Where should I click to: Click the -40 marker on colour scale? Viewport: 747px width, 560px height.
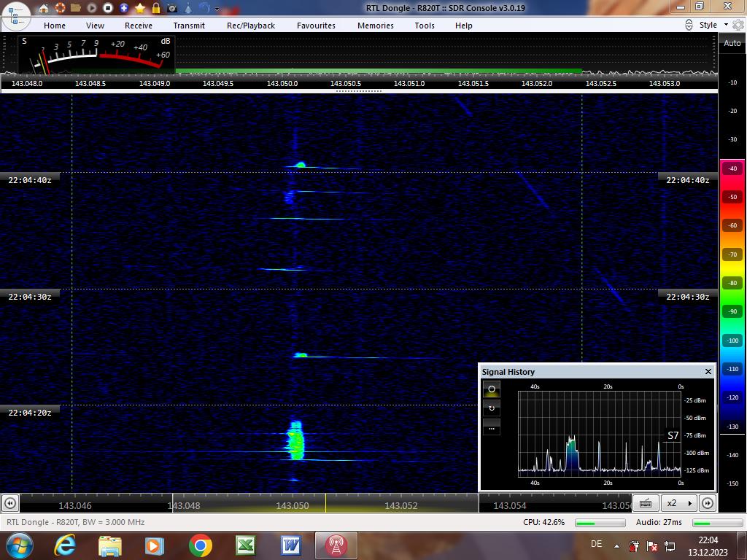(732, 168)
